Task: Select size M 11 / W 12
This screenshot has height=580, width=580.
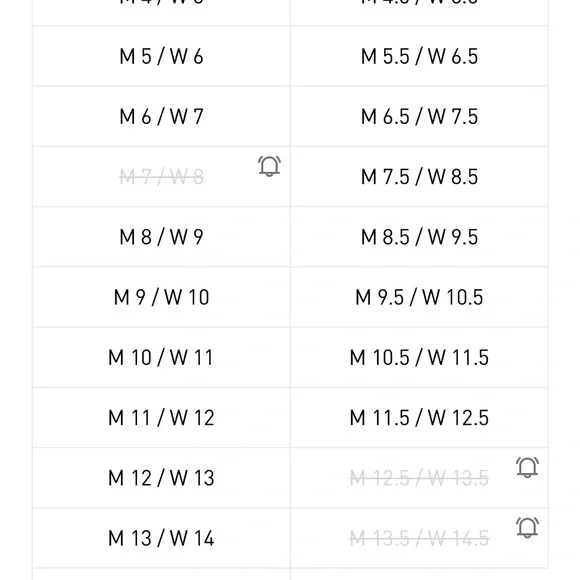Action: pyautogui.click(x=161, y=418)
